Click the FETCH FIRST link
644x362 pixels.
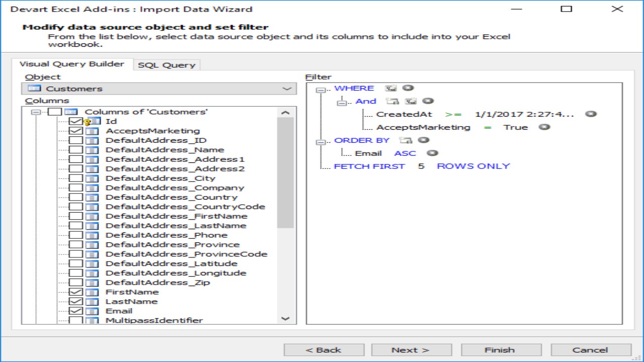point(369,166)
